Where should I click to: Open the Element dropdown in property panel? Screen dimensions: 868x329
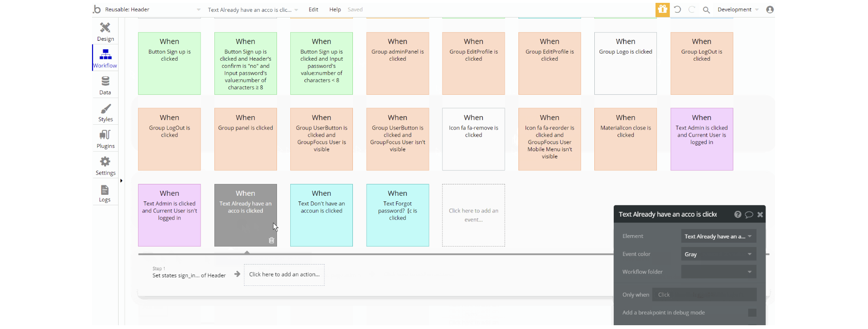pos(719,236)
